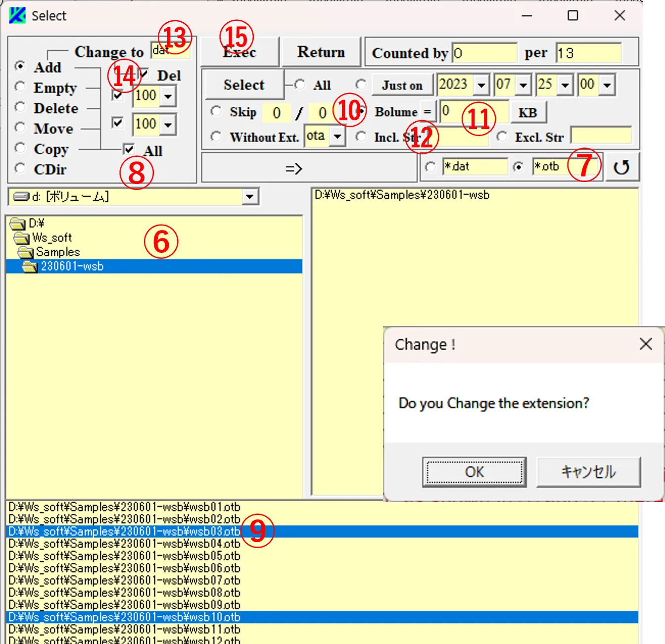
Task: Click the K application icon in title bar
Action: point(17,15)
